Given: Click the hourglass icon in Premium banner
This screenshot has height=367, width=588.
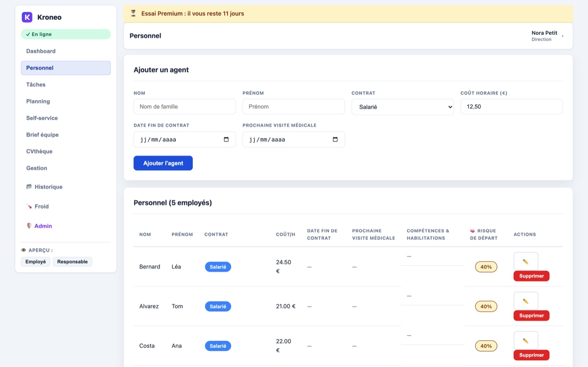Looking at the screenshot, I should point(133,14).
